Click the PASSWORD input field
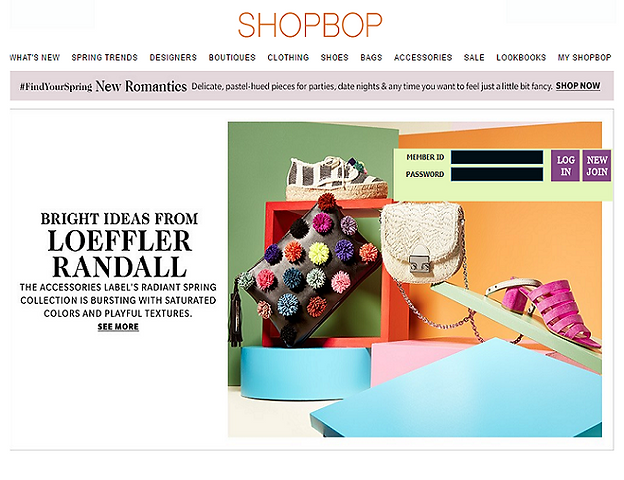624x480 pixels. pos(497,174)
